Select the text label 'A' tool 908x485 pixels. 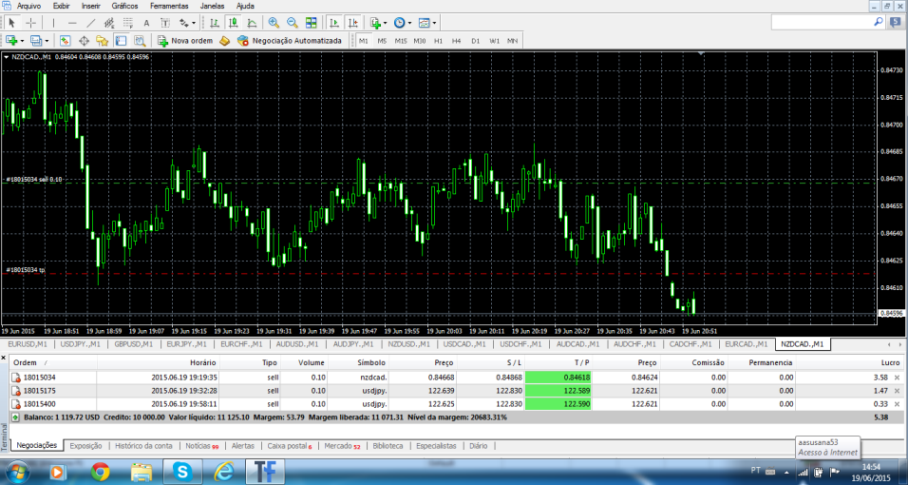(147, 22)
